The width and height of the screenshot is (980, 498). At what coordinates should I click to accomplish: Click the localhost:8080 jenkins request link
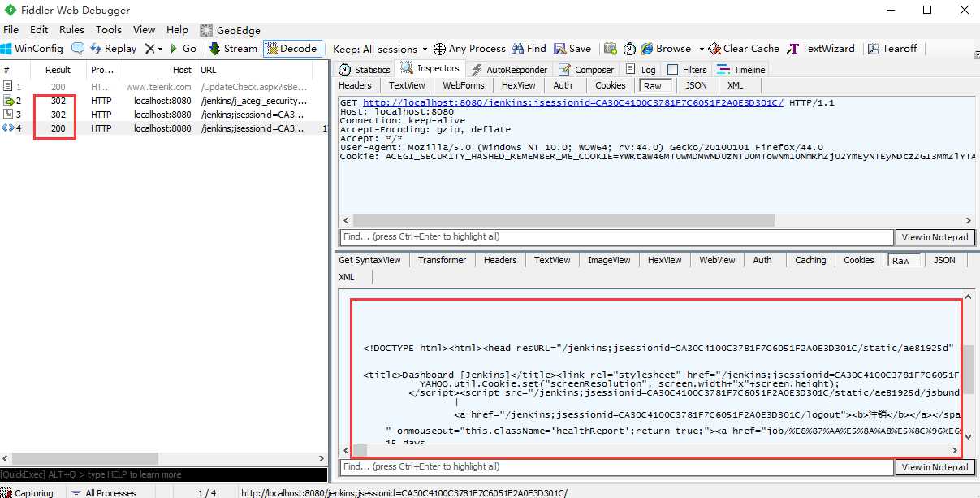tap(573, 103)
